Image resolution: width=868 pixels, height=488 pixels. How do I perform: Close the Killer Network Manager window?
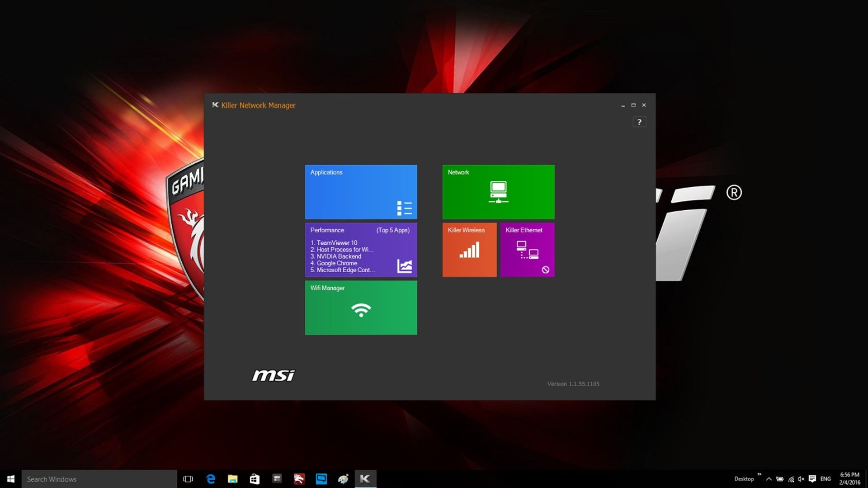(x=644, y=105)
